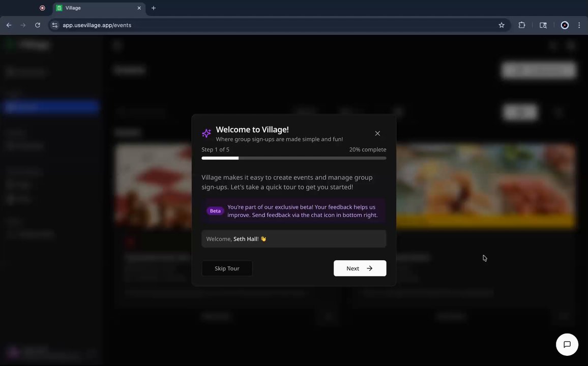Click the browser forward arrow
588x366 pixels.
tap(23, 25)
